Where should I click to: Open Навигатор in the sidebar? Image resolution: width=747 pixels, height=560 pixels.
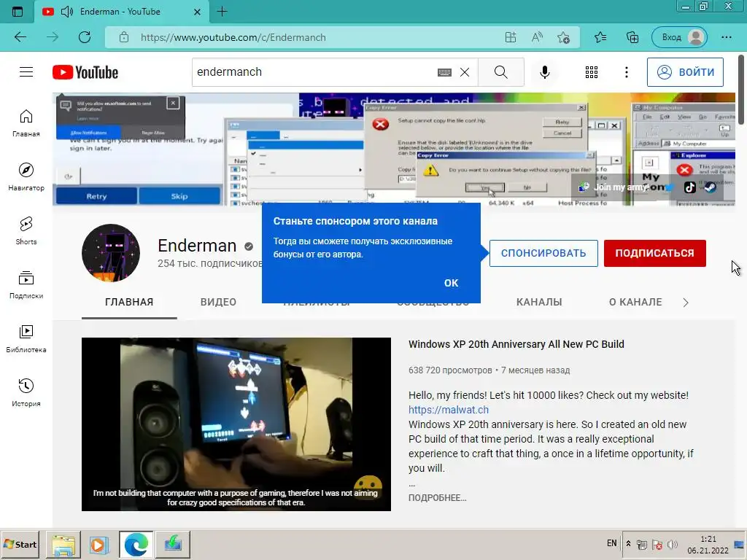[26, 177]
